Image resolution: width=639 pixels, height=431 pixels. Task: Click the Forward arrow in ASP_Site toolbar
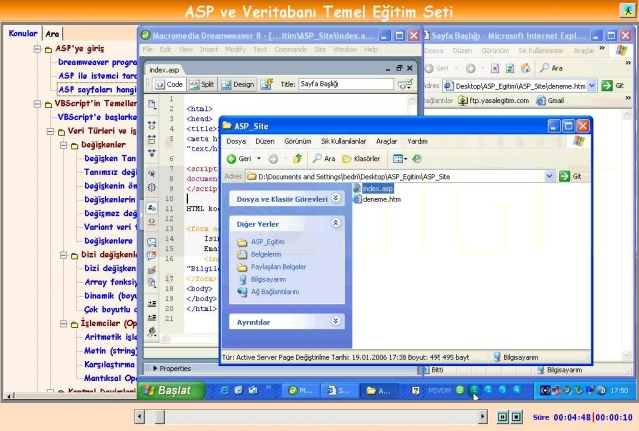[273, 159]
